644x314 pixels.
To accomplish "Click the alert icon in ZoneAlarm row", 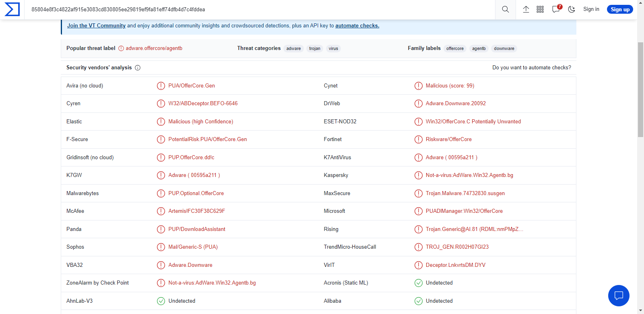I will [161, 283].
